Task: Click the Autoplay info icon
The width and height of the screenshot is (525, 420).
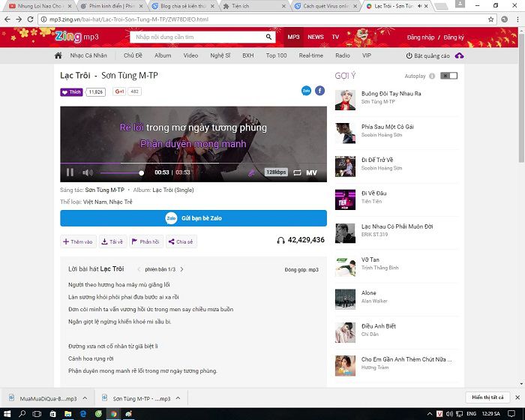Action: click(432, 76)
